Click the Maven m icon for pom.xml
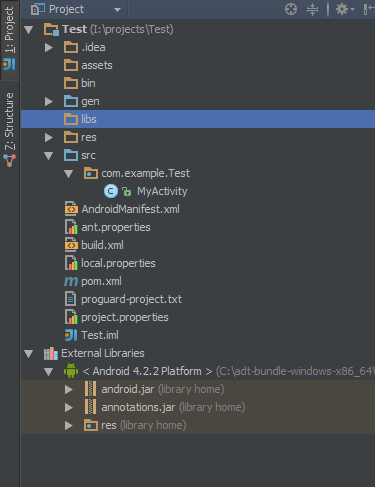This screenshot has width=375, height=487. point(71,282)
